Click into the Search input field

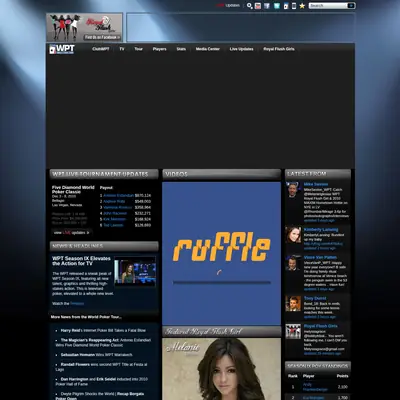pos(328,6)
